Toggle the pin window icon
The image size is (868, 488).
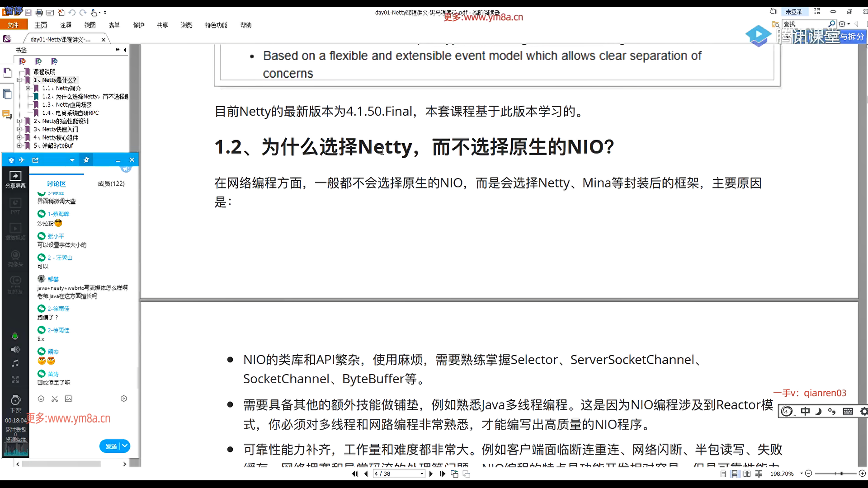pyautogui.click(x=86, y=160)
